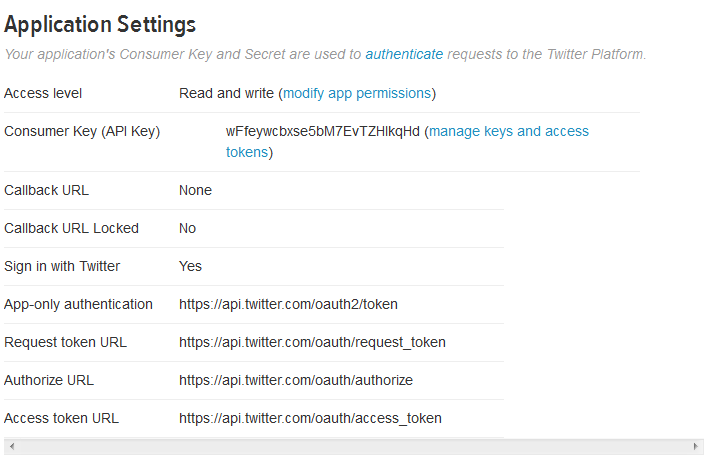
Task: Click the oauth/access_token URL value
Action: (310, 418)
